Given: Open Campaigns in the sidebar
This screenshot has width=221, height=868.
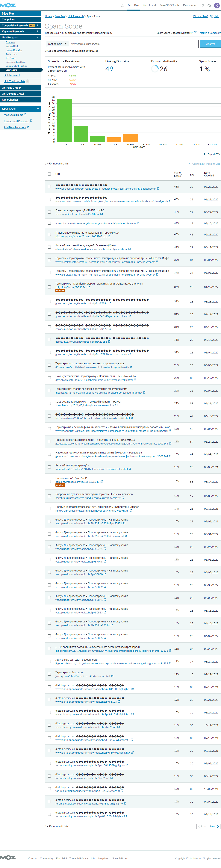Looking at the screenshot, I should click(x=21, y=19).
